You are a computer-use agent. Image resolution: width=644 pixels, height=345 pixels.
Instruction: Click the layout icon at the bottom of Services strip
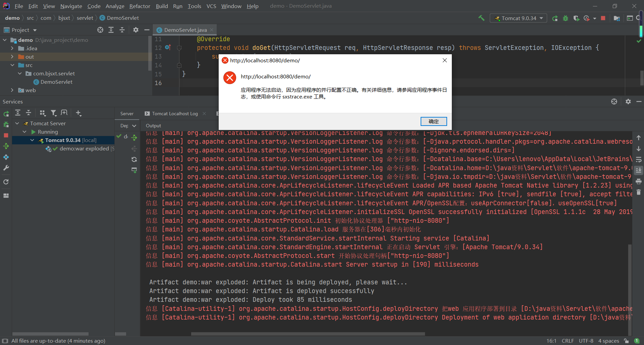click(6, 196)
